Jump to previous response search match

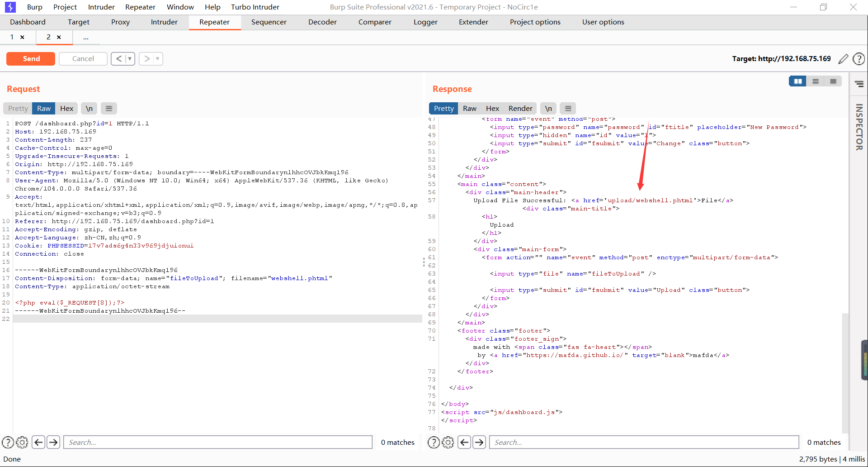464,442
